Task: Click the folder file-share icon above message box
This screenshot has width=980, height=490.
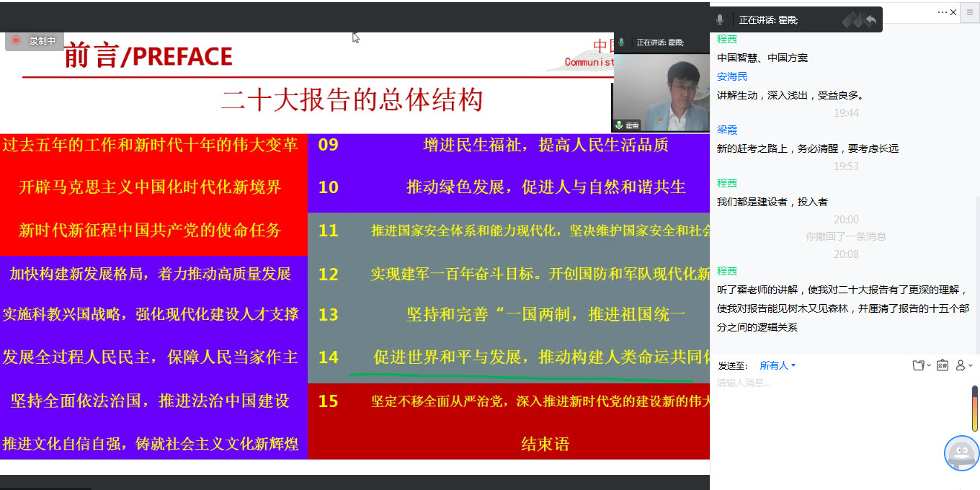Action: 918,365
